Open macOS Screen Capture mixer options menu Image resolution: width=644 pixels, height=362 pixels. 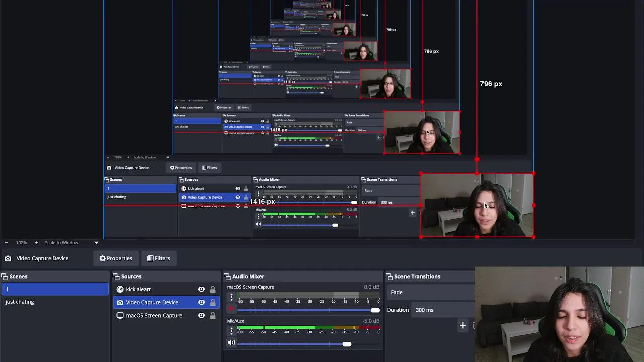(x=231, y=298)
